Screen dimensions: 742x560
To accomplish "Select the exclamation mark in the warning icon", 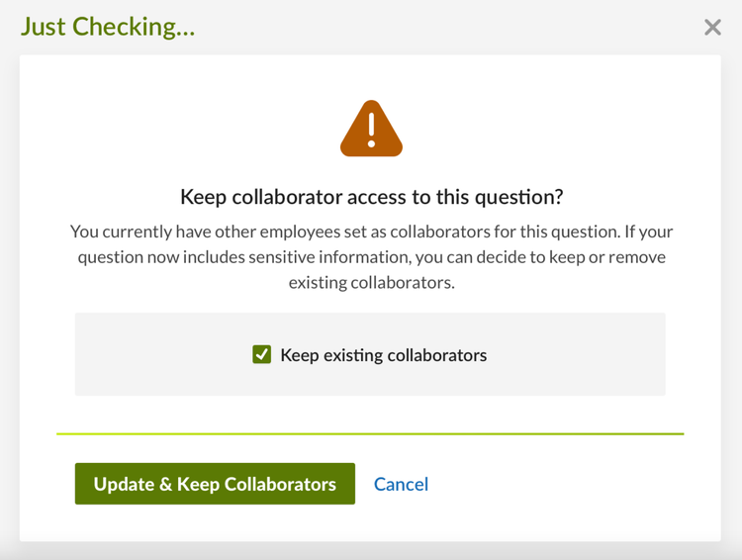I will [x=371, y=130].
